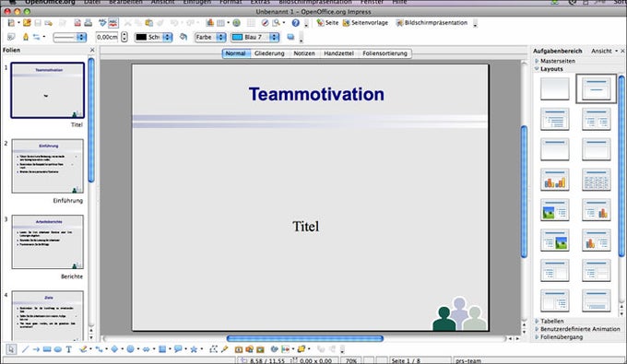Switch to the Gliederung tab
Image resolution: width=627 pixels, height=364 pixels.
coord(269,53)
